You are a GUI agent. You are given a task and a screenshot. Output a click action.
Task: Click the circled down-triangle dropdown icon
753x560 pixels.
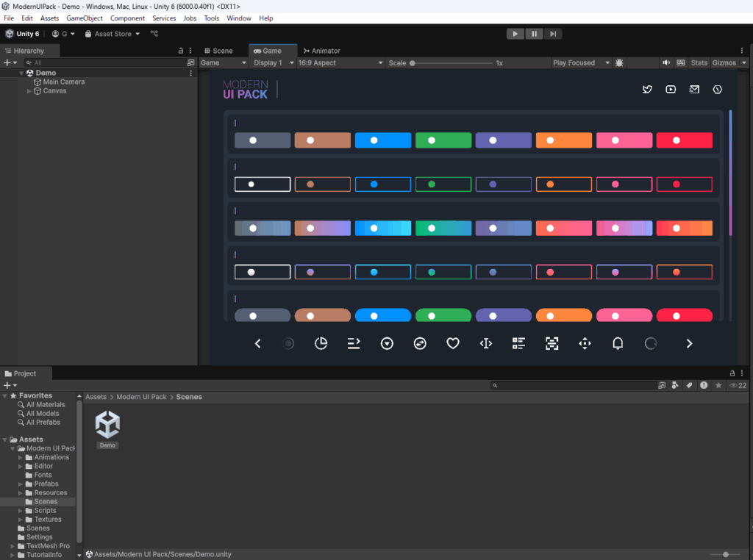[x=387, y=344]
